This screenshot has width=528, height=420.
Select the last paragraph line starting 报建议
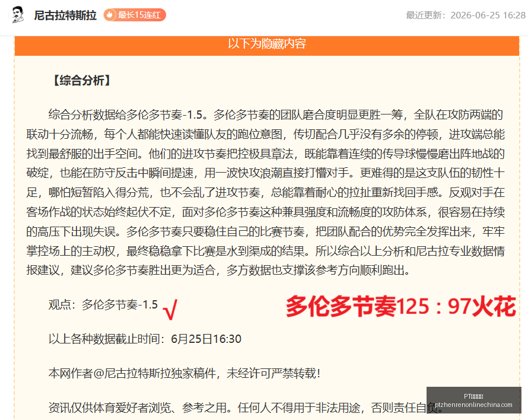[218, 270]
